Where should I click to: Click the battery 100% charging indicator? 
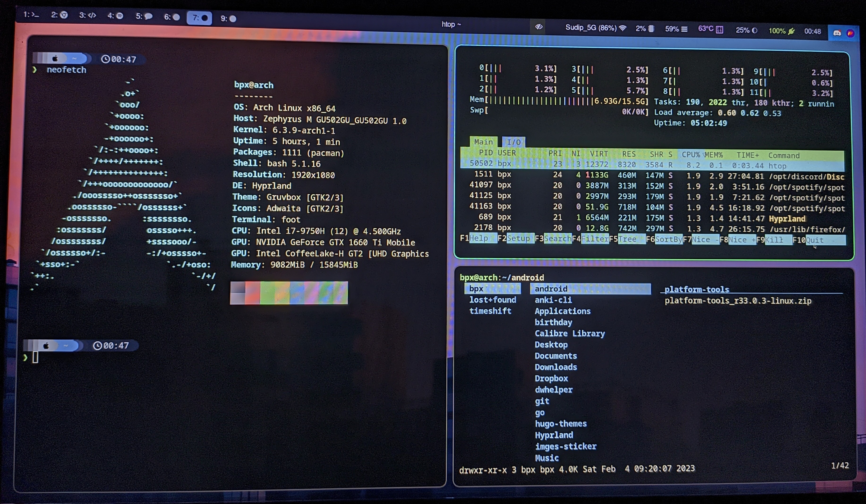(782, 31)
